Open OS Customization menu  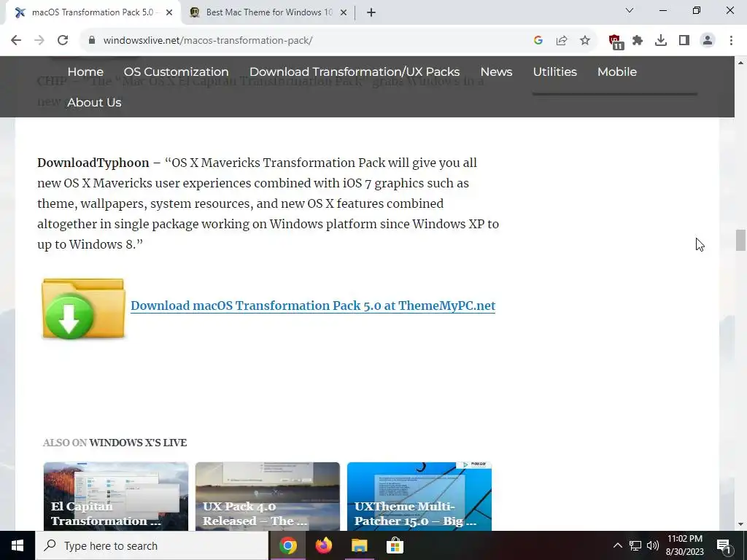pyautogui.click(x=177, y=72)
